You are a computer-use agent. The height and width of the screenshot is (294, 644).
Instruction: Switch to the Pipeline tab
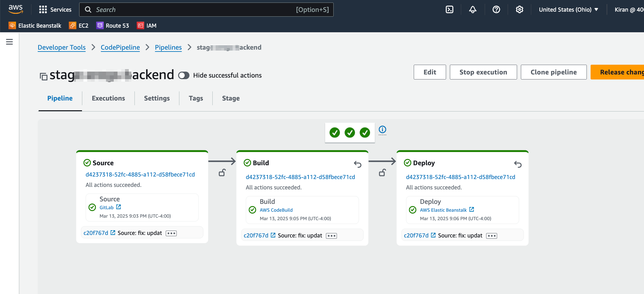click(x=60, y=98)
